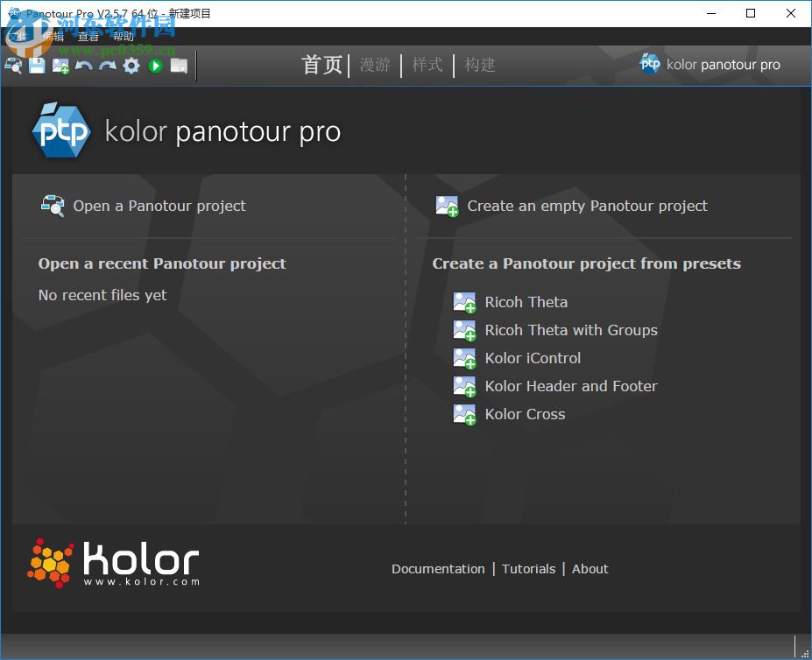The width and height of the screenshot is (812, 660).
Task: Redo an action using the right arrow icon
Action: pos(107,66)
